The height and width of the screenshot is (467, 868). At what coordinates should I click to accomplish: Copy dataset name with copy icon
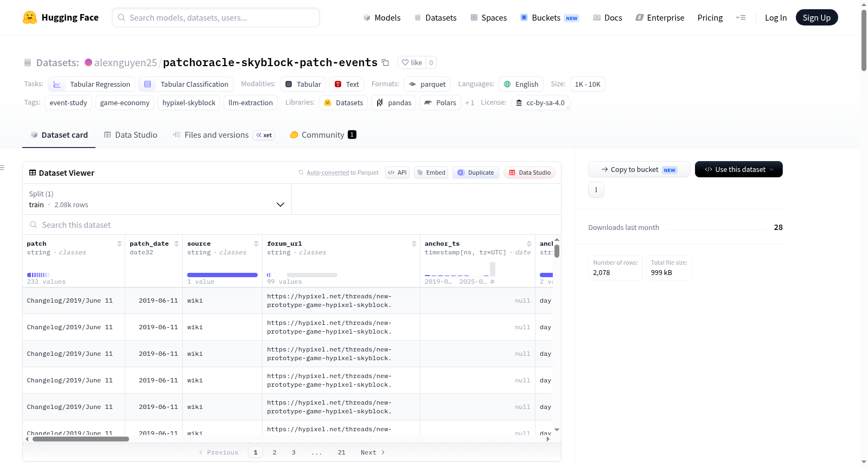385,62
